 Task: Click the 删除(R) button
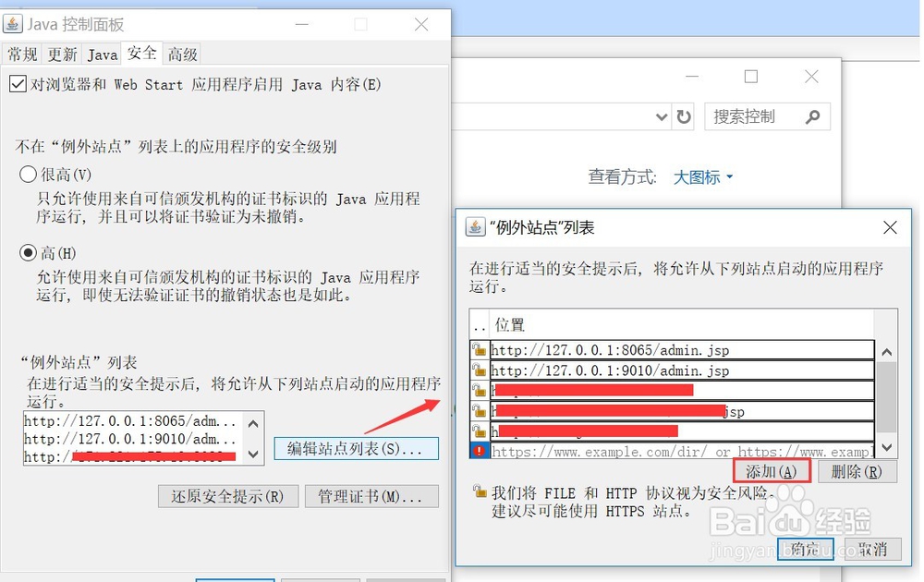click(x=857, y=471)
